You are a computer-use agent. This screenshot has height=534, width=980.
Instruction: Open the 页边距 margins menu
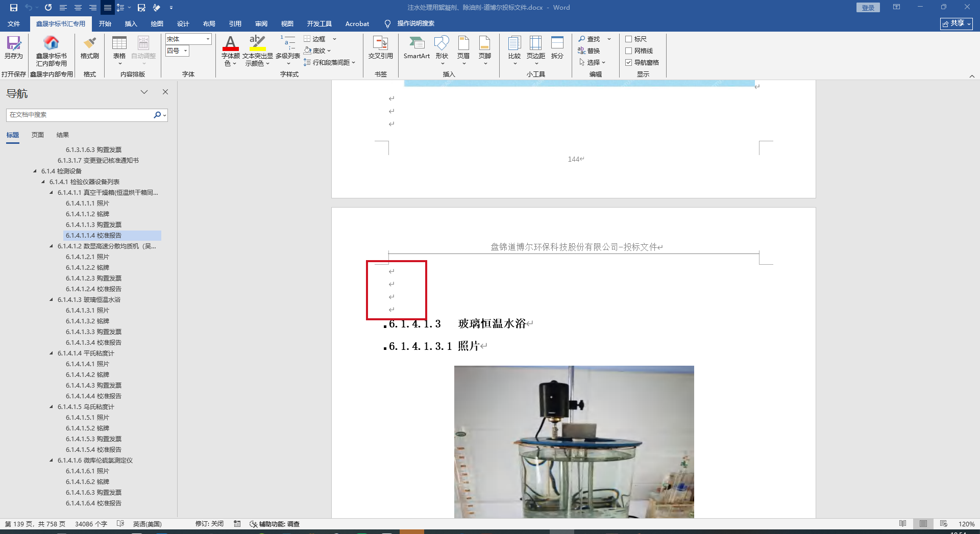point(536,50)
